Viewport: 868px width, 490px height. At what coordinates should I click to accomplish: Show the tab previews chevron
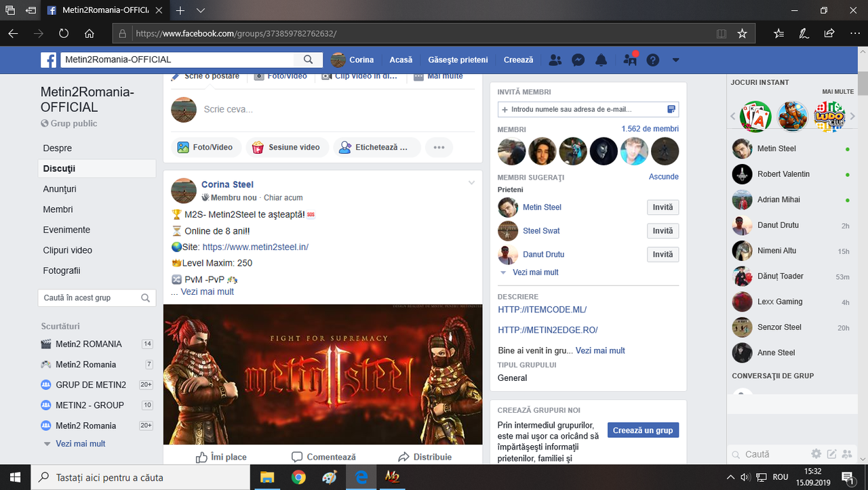pyautogui.click(x=201, y=11)
